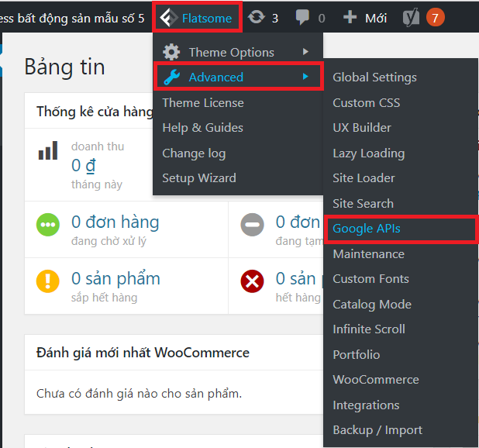Click the plus icon beside Mới

(350, 17)
